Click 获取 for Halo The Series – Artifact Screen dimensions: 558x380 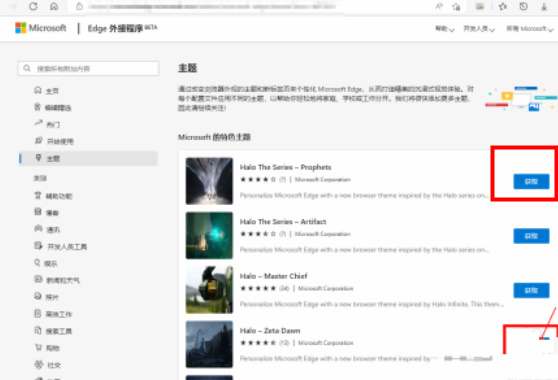(x=531, y=236)
